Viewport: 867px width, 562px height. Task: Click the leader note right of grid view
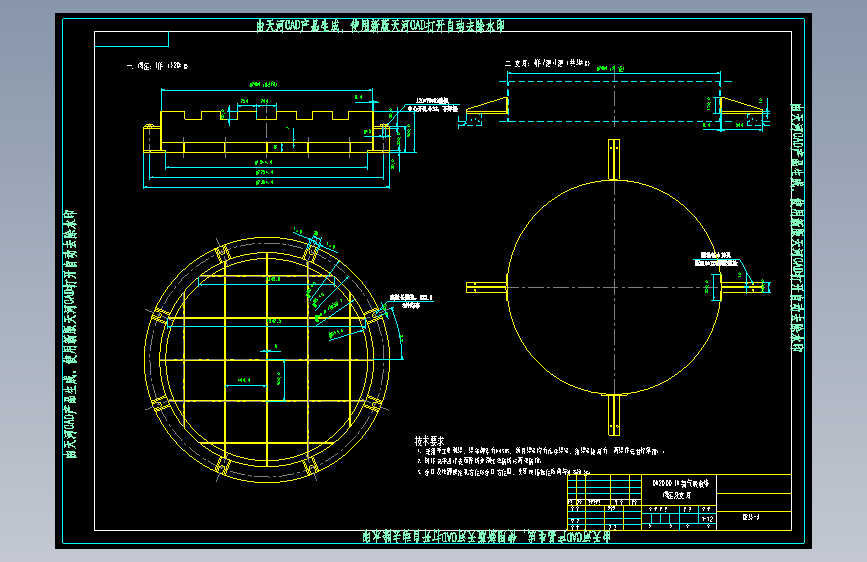[x=411, y=301]
